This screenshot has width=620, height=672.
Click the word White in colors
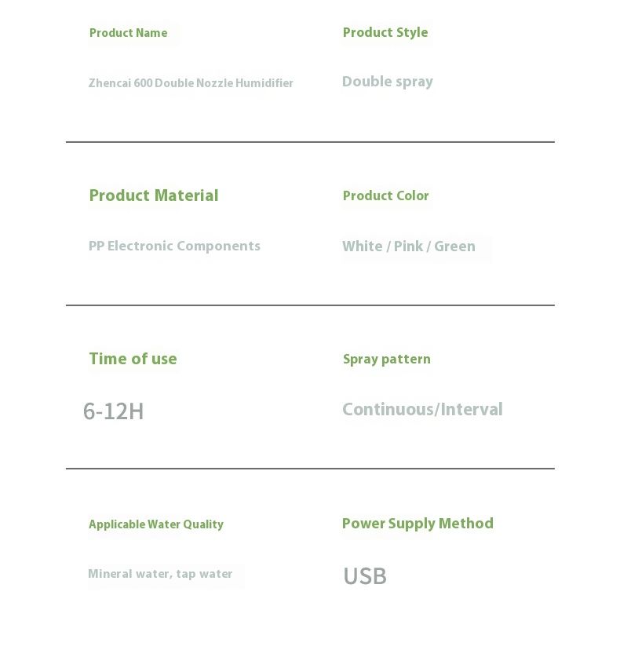point(363,247)
